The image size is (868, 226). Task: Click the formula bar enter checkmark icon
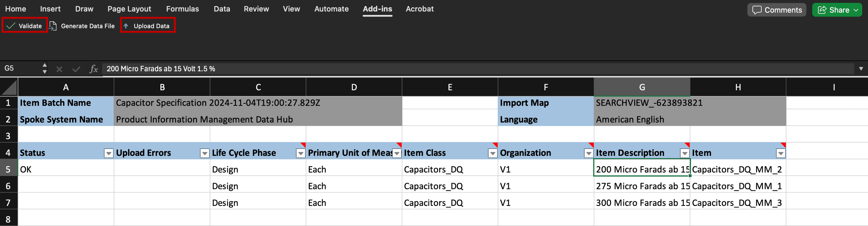tap(76, 69)
